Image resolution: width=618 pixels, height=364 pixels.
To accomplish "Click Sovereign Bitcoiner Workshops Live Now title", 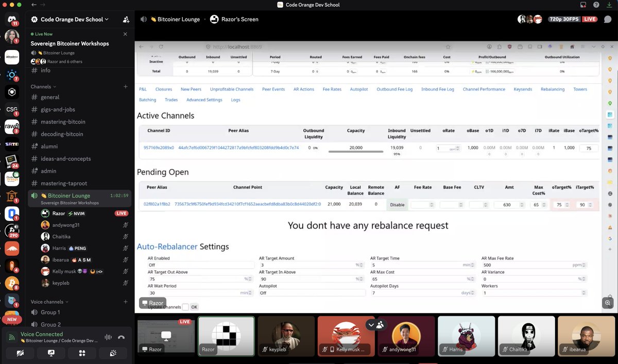I will (x=70, y=44).
